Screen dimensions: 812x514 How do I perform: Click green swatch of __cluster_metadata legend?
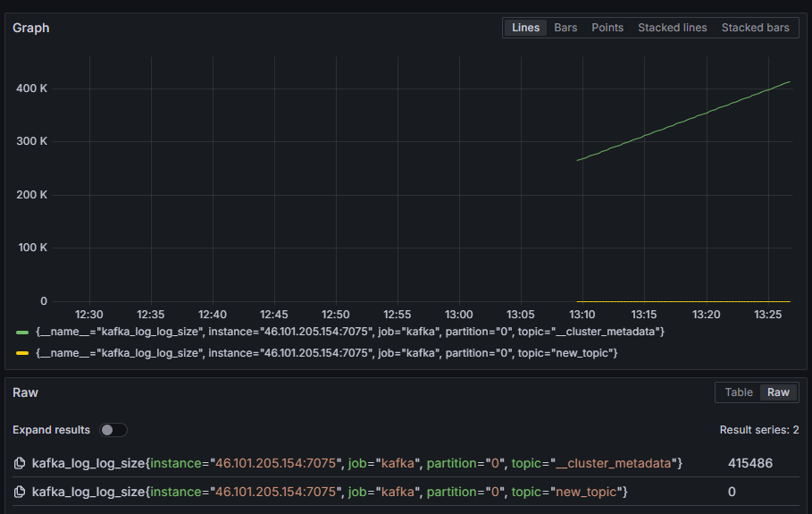coord(22,332)
